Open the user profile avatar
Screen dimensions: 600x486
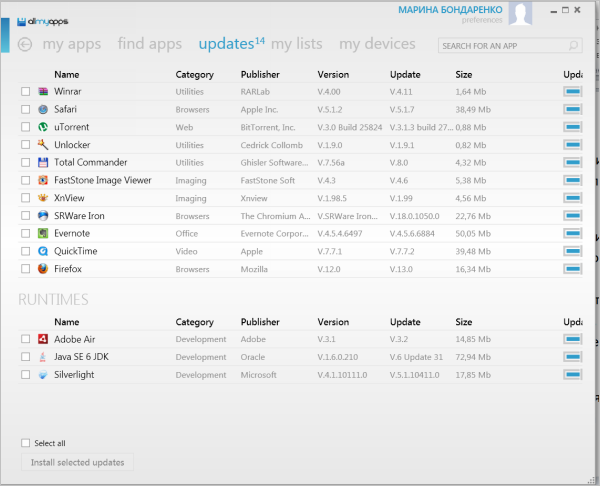[x=520, y=13]
